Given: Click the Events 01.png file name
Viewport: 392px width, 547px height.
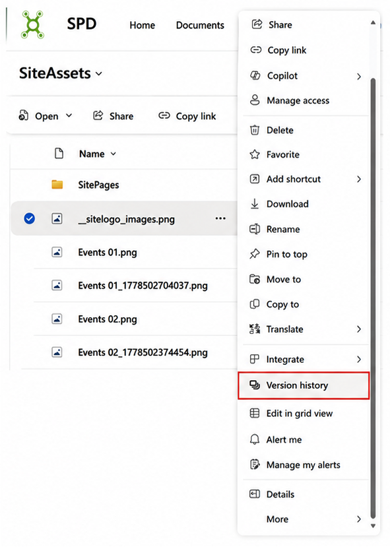Looking at the screenshot, I should pyautogui.click(x=108, y=252).
